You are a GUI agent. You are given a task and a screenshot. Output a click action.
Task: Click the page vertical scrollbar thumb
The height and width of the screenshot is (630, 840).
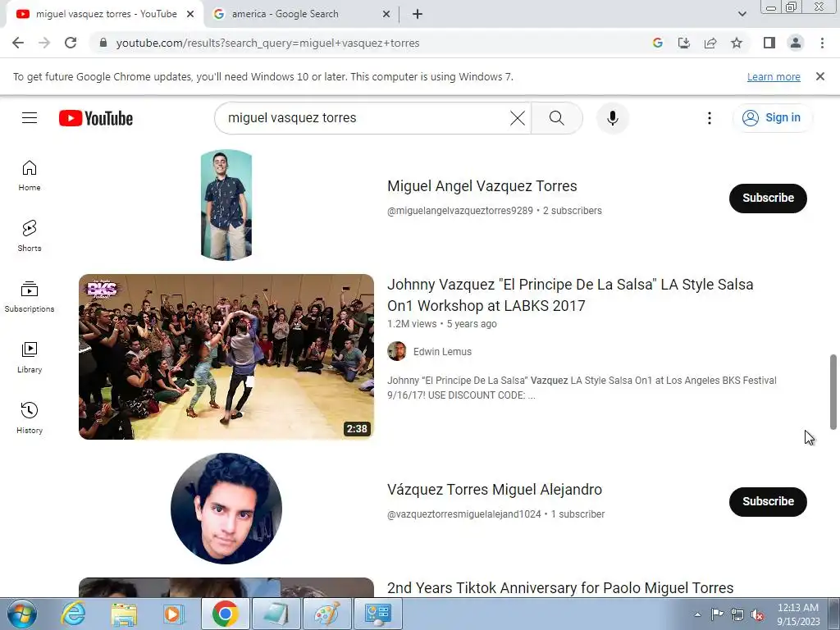point(833,391)
